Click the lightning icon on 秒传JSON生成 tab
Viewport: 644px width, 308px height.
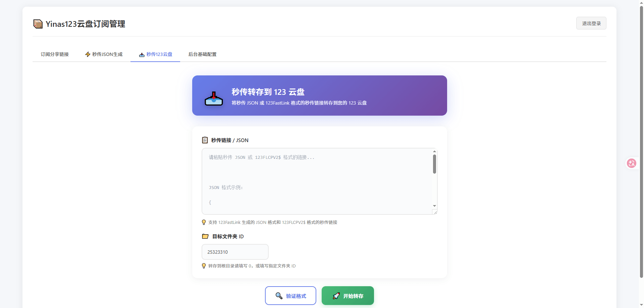pos(88,54)
